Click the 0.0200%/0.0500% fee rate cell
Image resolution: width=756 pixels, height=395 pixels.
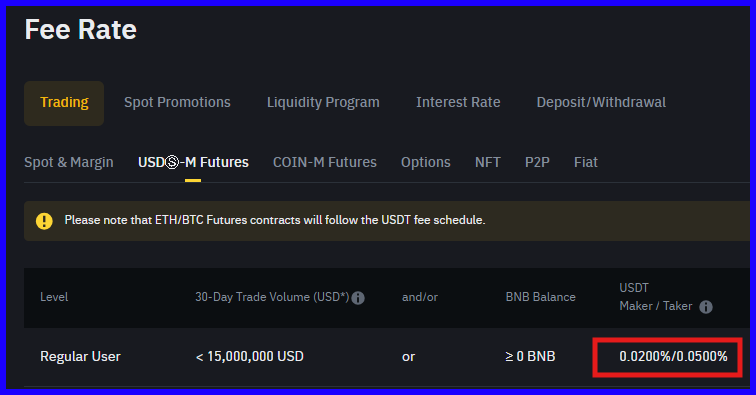click(x=673, y=356)
